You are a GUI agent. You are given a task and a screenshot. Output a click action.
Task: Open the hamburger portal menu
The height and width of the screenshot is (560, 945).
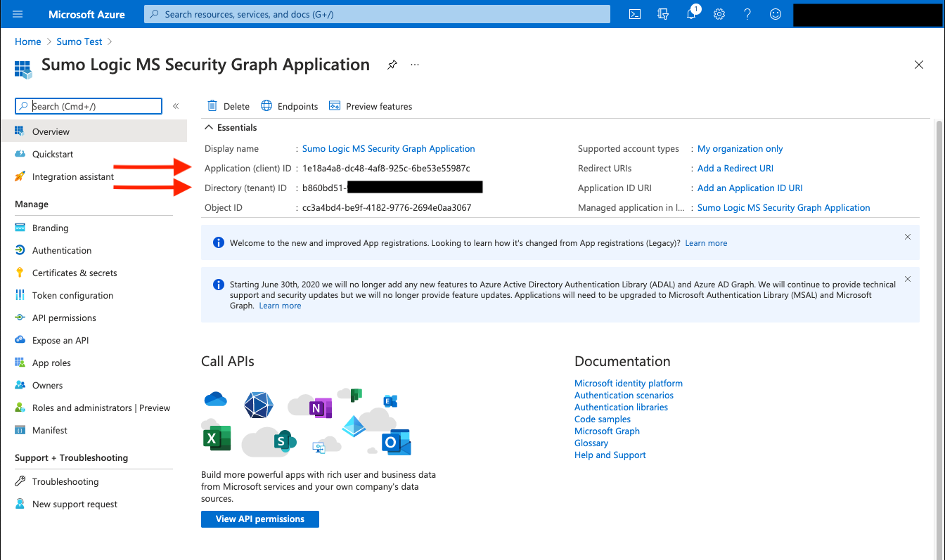click(18, 14)
